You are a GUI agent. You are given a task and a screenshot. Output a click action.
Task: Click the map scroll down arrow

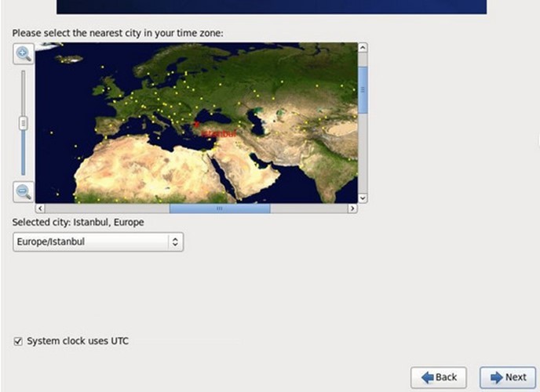[x=363, y=198]
